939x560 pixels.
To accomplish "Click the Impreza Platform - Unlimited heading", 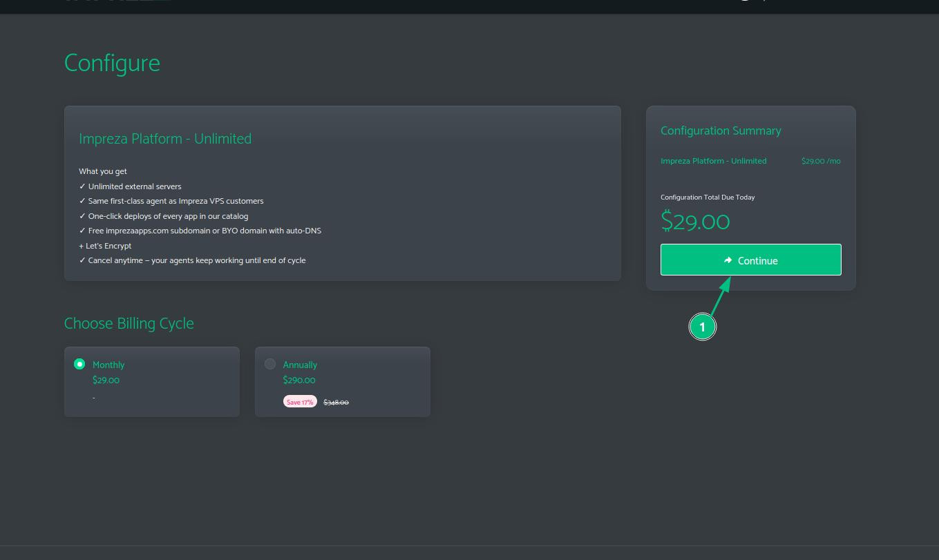I will coord(165,139).
